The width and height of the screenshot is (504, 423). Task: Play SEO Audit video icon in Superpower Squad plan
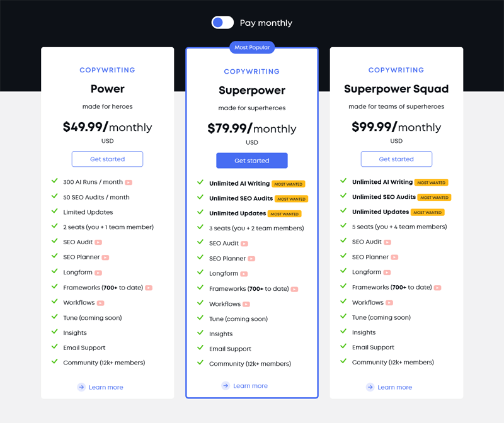(387, 242)
